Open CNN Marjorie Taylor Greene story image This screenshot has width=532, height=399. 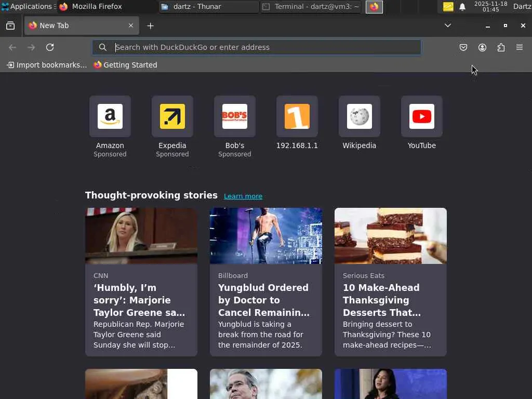pyautogui.click(x=141, y=236)
